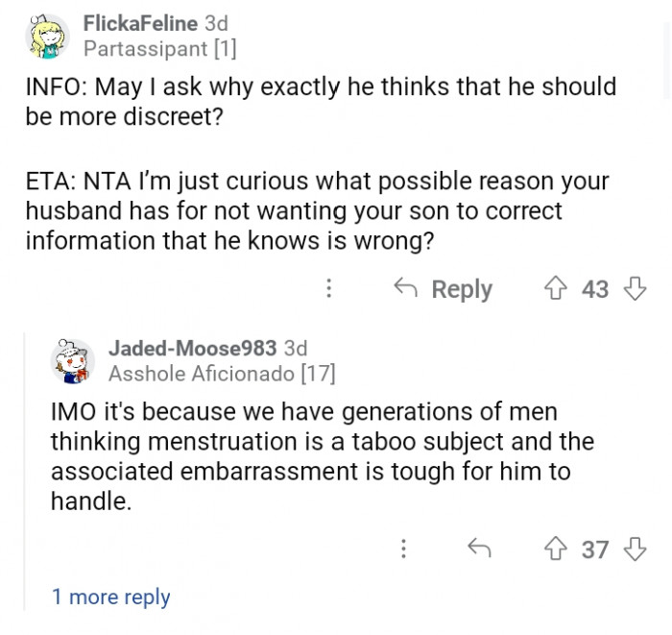This screenshot has width=672, height=635.
Task: Open FlickaFeline's snoo avatar
Action: 48,37
